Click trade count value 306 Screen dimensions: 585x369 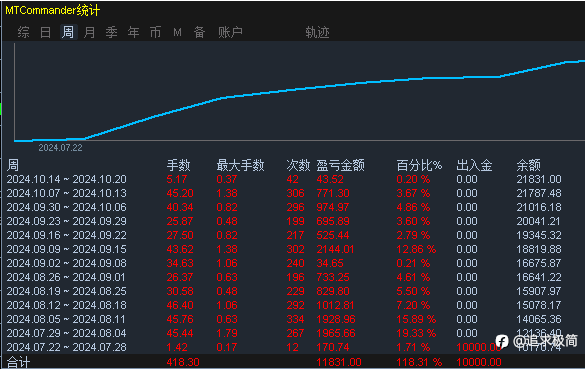pyautogui.click(x=295, y=193)
